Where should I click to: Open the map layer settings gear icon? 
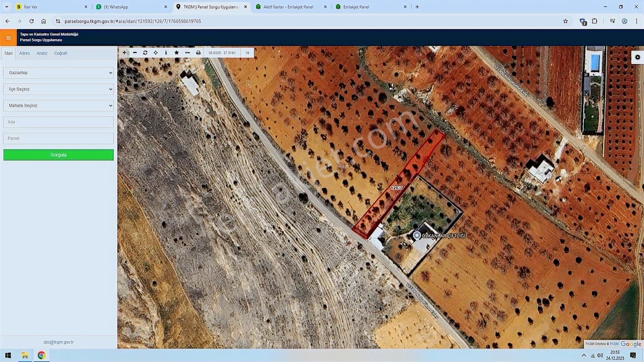click(637, 57)
